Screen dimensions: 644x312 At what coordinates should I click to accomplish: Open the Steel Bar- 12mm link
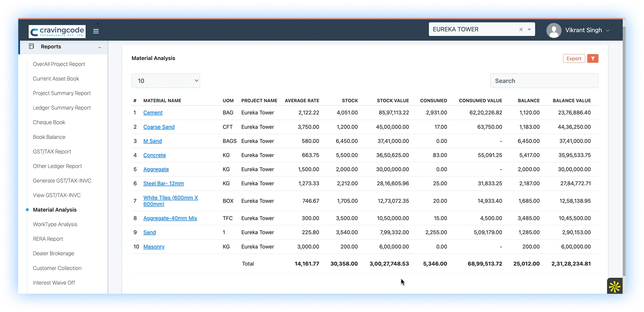(164, 183)
